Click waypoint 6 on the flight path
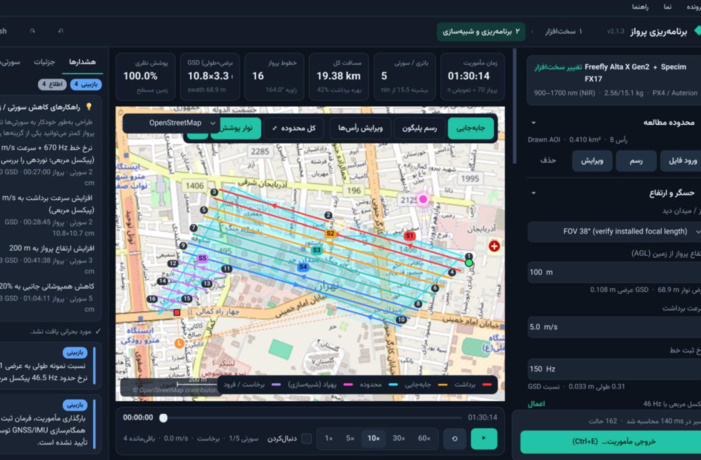The height and width of the screenshot is (460, 701). (435, 288)
